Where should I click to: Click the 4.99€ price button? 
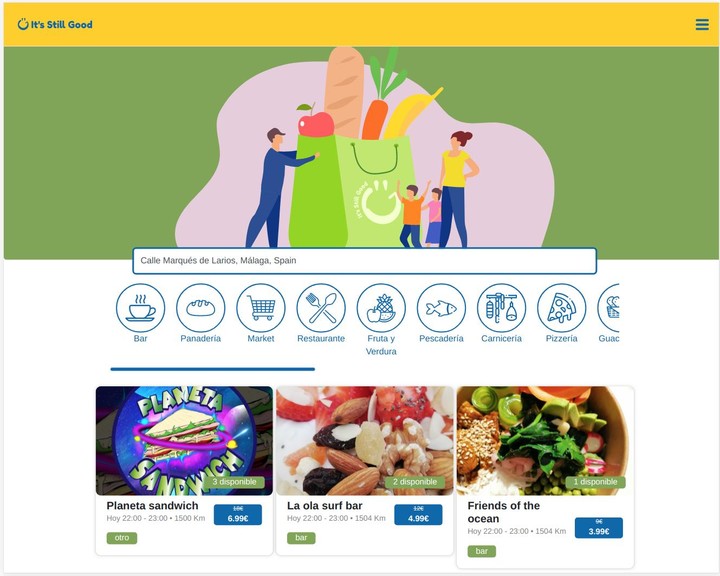point(418,514)
